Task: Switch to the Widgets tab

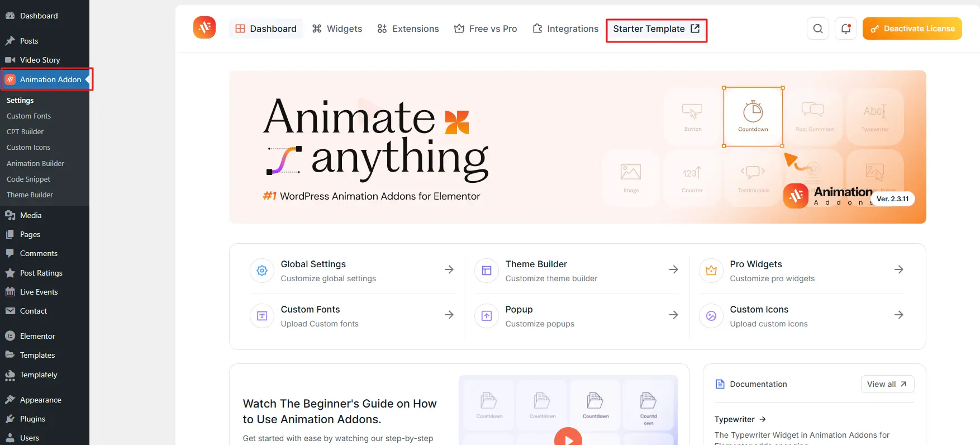Action: (x=337, y=29)
